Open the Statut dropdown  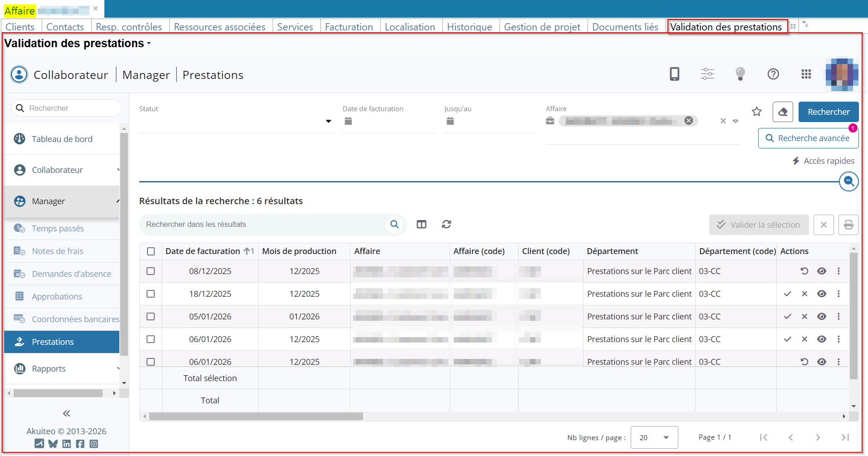pyautogui.click(x=328, y=122)
